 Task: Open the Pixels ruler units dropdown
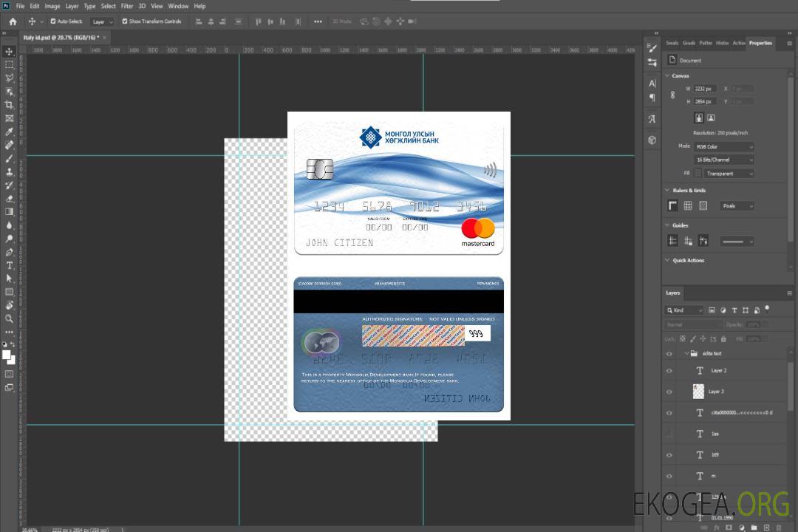pos(737,206)
